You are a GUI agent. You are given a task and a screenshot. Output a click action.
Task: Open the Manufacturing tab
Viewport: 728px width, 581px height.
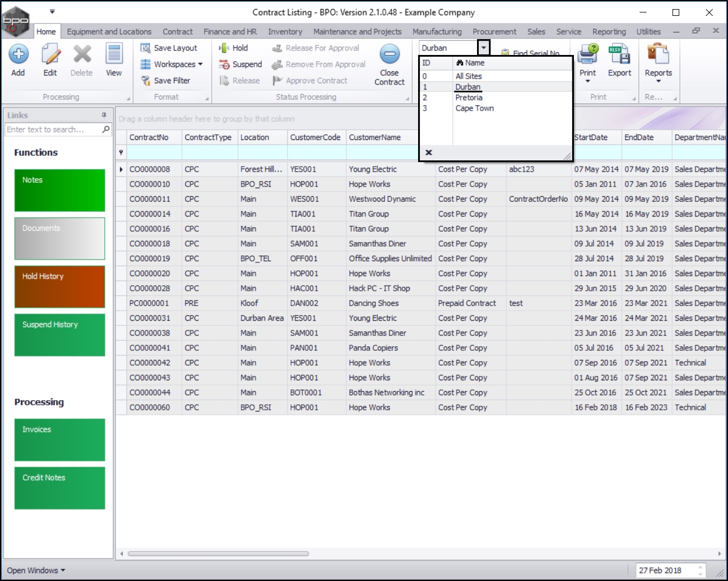pyautogui.click(x=437, y=32)
